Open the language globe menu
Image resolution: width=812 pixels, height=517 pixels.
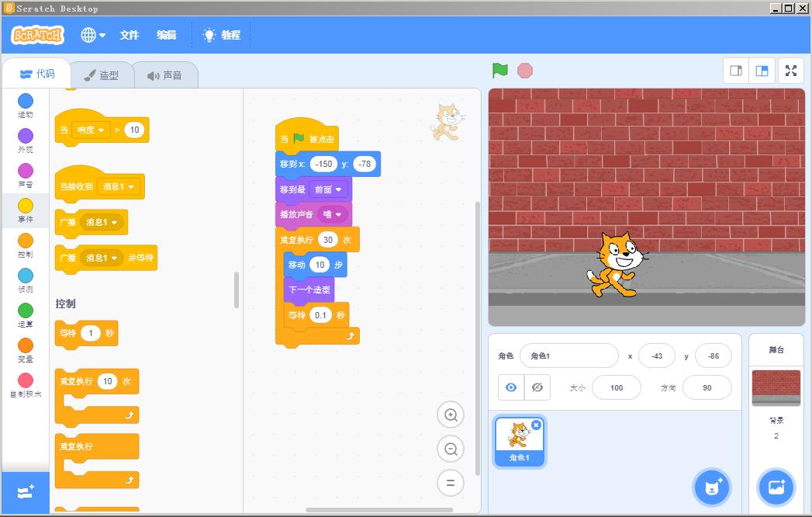tap(93, 35)
